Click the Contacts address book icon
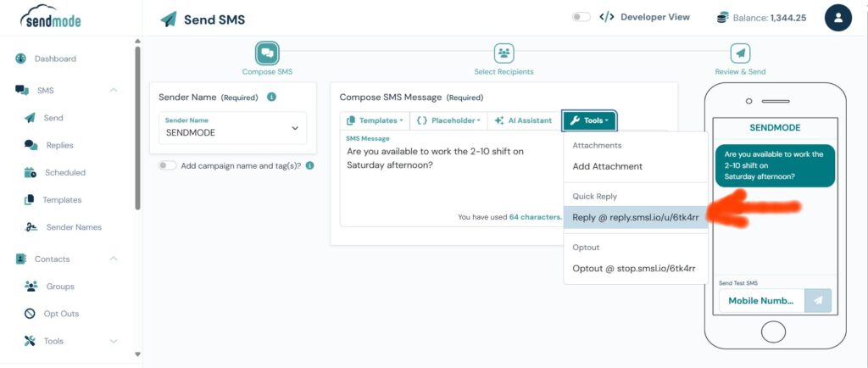 (x=21, y=259)
